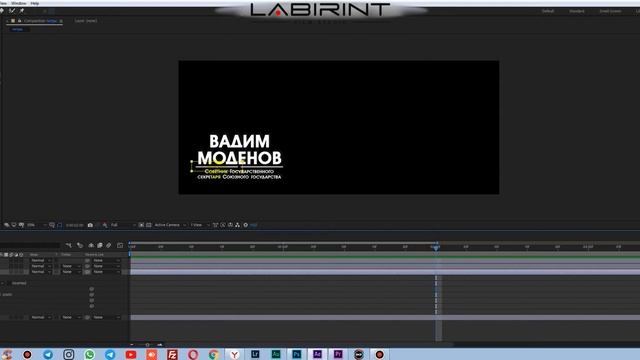This screenshot has width=640, height=360.
Task: Take a snapshot with the camera icon
Action: (x=90, y=225)
